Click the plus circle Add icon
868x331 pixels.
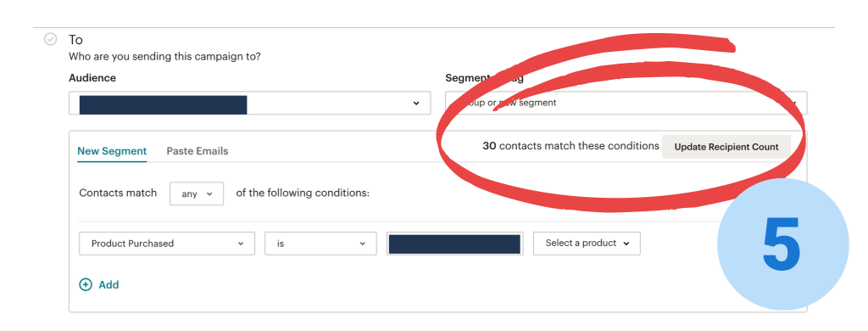tap(86, 285)
